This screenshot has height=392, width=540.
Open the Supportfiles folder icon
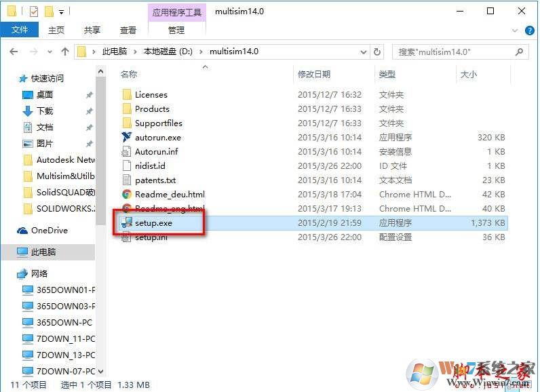[127, 123]
